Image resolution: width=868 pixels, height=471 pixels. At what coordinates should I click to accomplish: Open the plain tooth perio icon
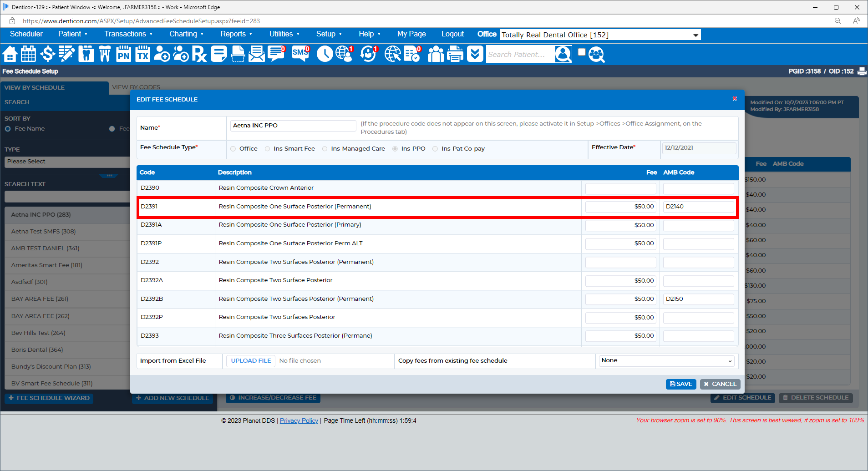click(105, 54)
